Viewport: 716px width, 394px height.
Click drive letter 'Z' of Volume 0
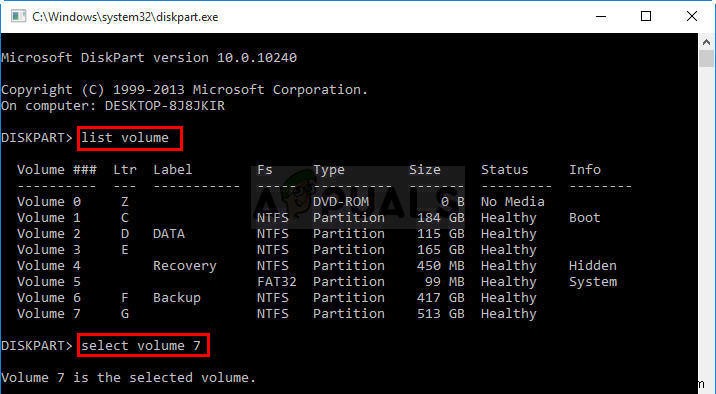point(125,202)
